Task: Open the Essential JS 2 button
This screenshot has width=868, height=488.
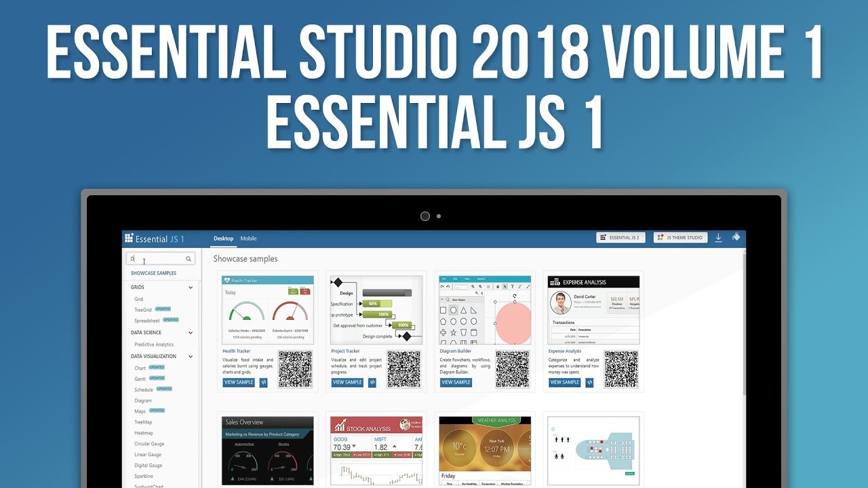Action: coord(620,238)
